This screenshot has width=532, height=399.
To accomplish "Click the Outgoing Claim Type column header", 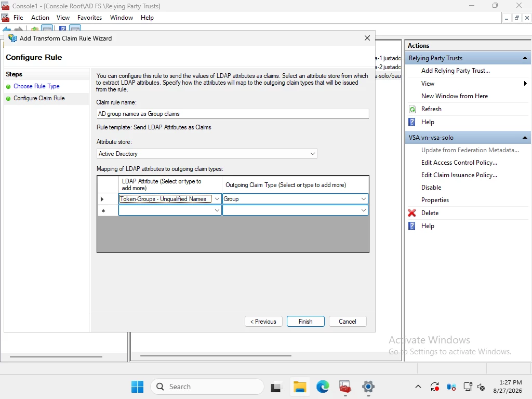I will pos(295,185).
